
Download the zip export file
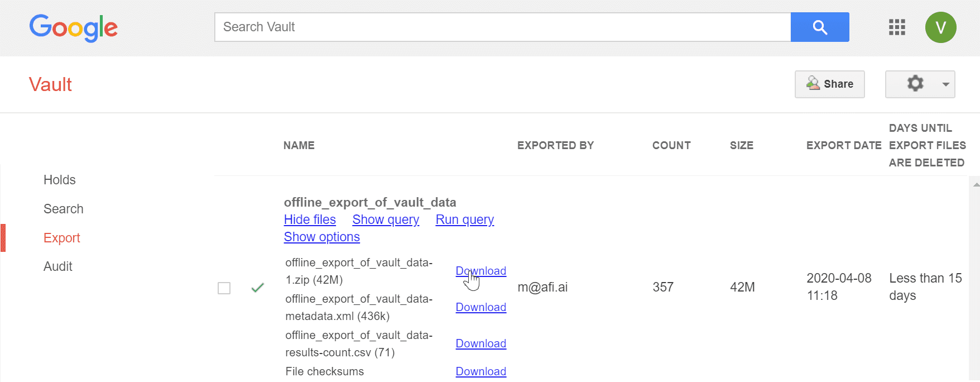pyautogui.click(x=481, y=271)
